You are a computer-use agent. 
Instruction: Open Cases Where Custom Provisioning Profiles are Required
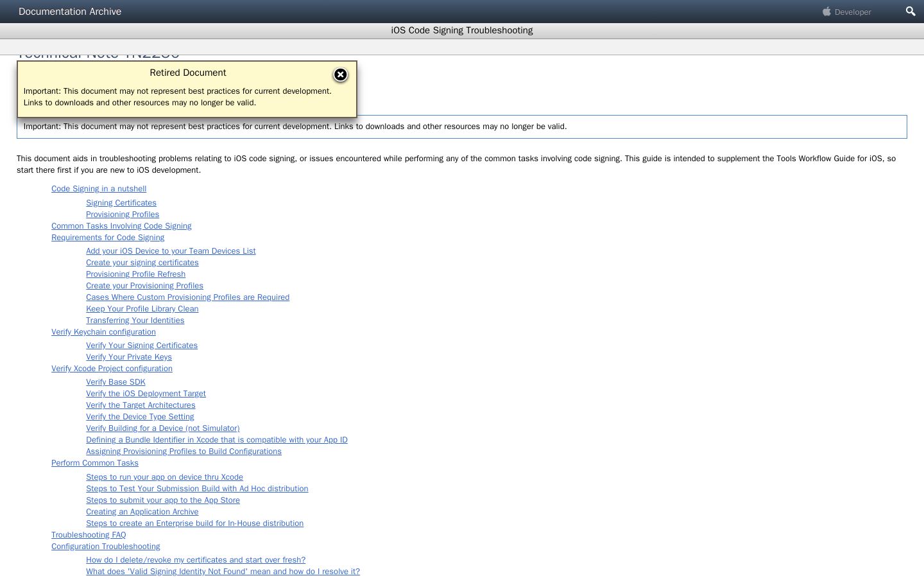click(187, 297)
